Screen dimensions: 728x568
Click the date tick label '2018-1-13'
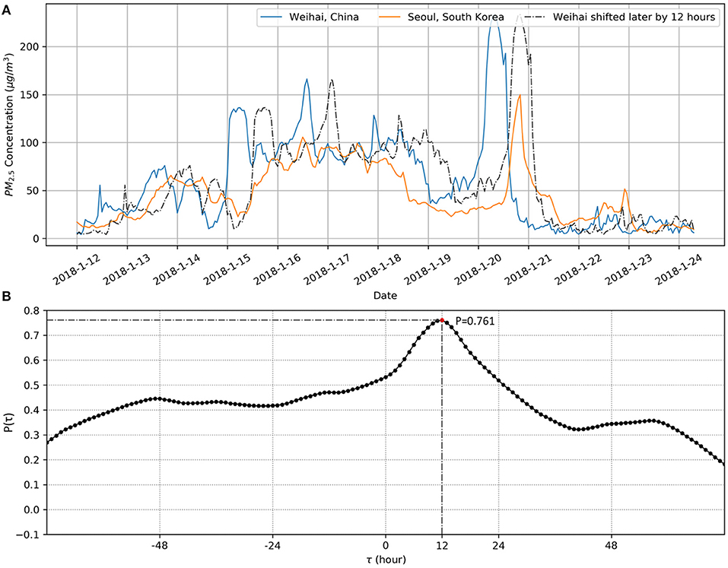127,269
